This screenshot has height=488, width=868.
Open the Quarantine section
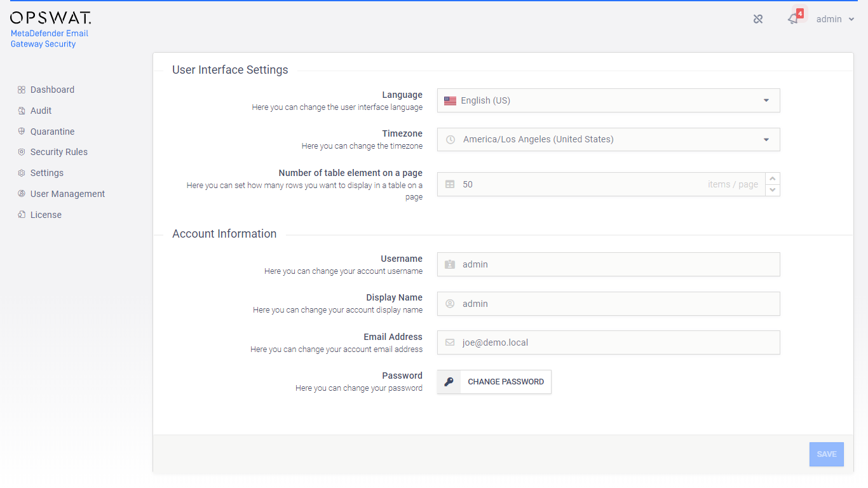point(52,132)
